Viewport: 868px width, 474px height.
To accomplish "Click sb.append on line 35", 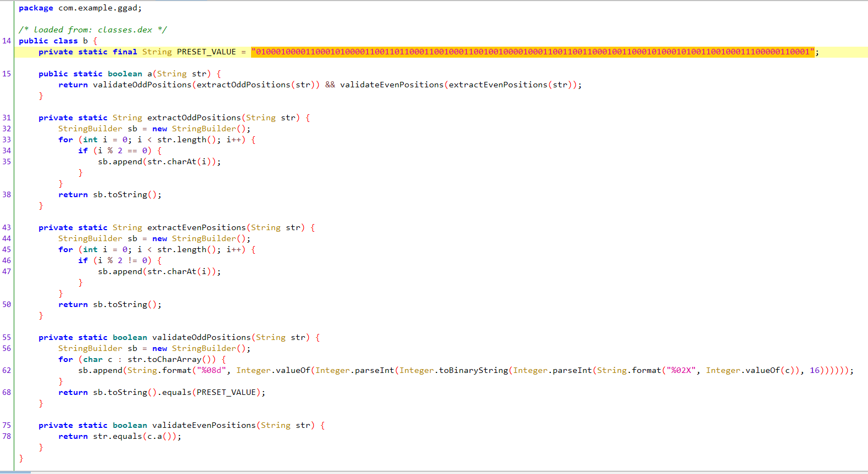I will pyautogui.click(x=120, y=162).
